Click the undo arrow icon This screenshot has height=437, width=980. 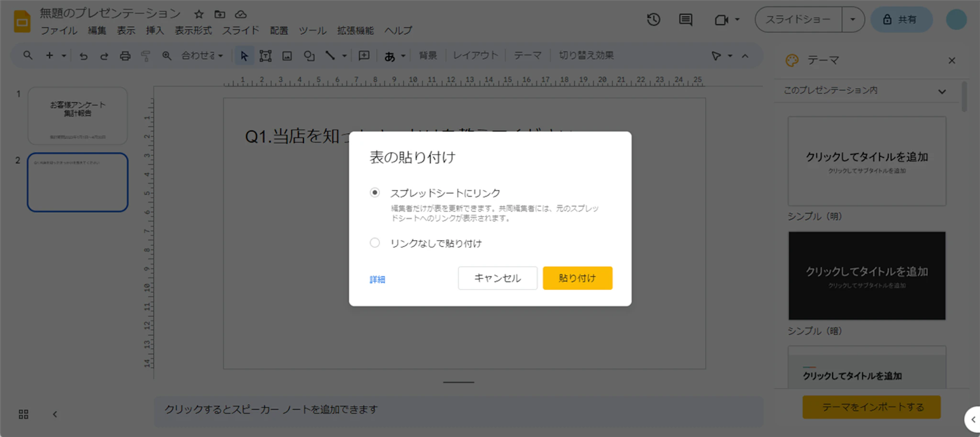[83, 56]
